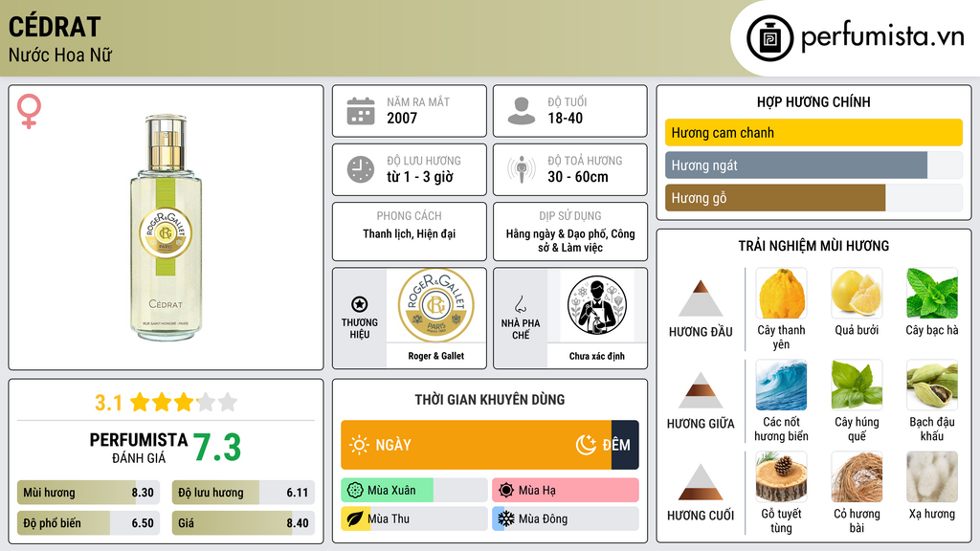The image size is (980, 551).
Task: Click the first gold rating star
Action: pos(140,402)
